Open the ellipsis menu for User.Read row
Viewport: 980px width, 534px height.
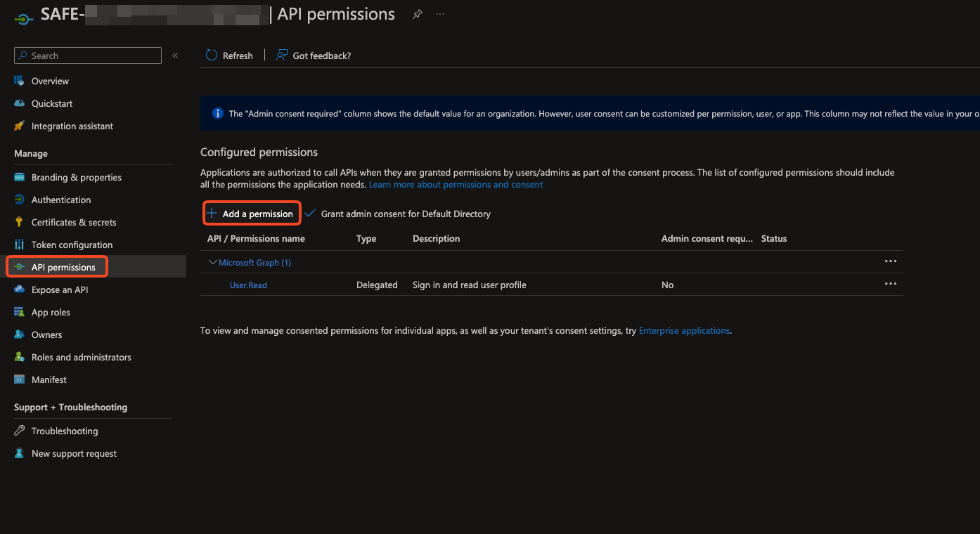(891, 284)
